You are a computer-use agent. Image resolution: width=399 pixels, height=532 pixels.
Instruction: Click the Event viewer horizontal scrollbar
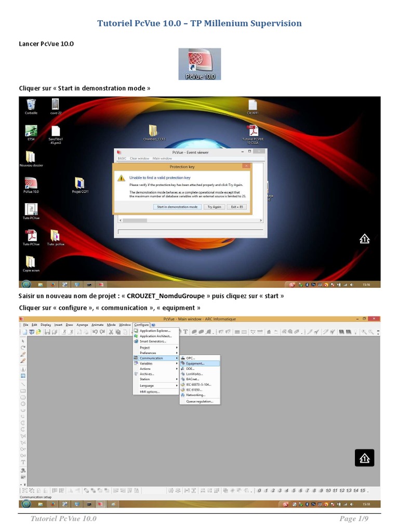coord(190,220)
